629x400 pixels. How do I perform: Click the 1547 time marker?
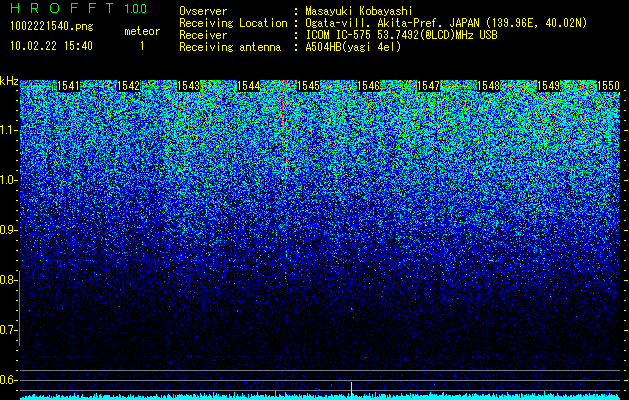(x=428, y=86)
